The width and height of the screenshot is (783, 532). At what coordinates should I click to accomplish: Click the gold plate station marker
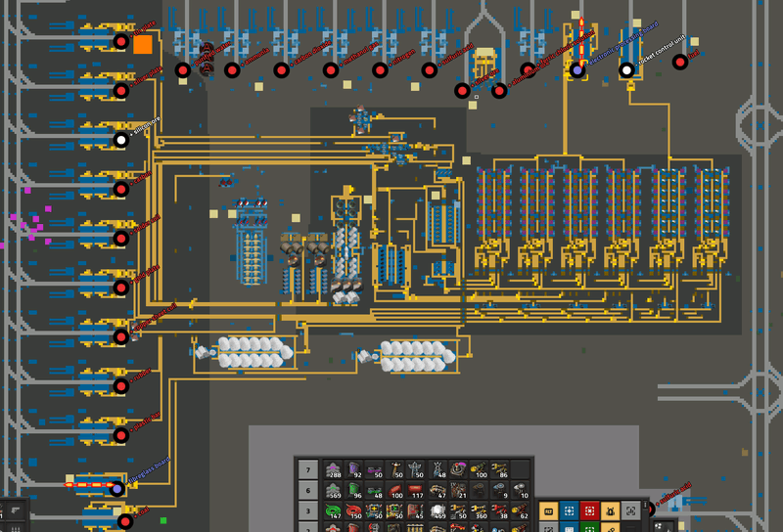[x=120, y=288]
